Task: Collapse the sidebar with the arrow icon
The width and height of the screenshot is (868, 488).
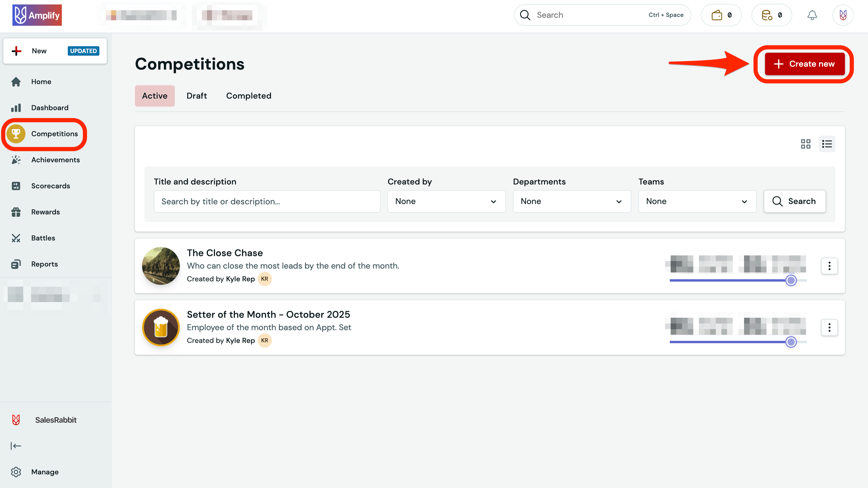Action: (x=16, y=445)
